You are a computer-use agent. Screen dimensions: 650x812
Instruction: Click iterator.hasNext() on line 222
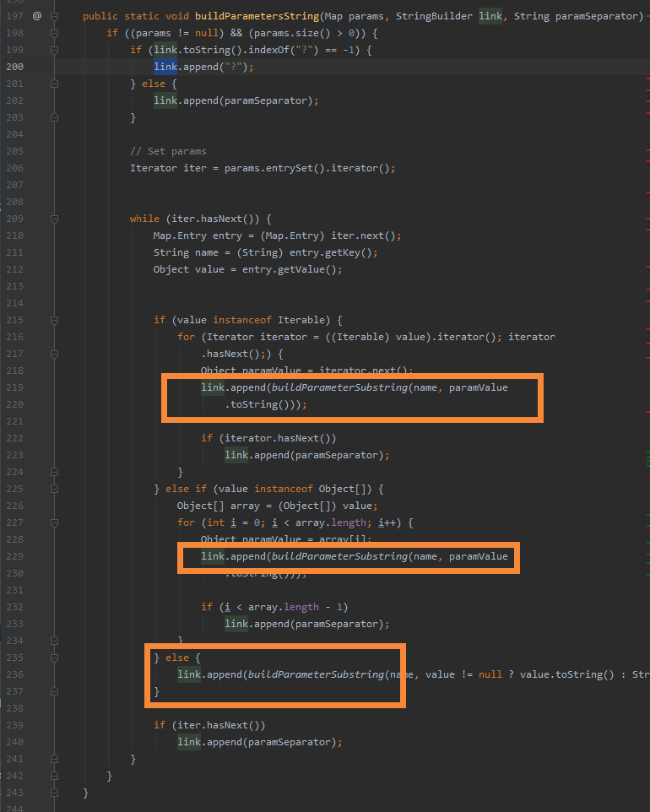click(280, 438)
